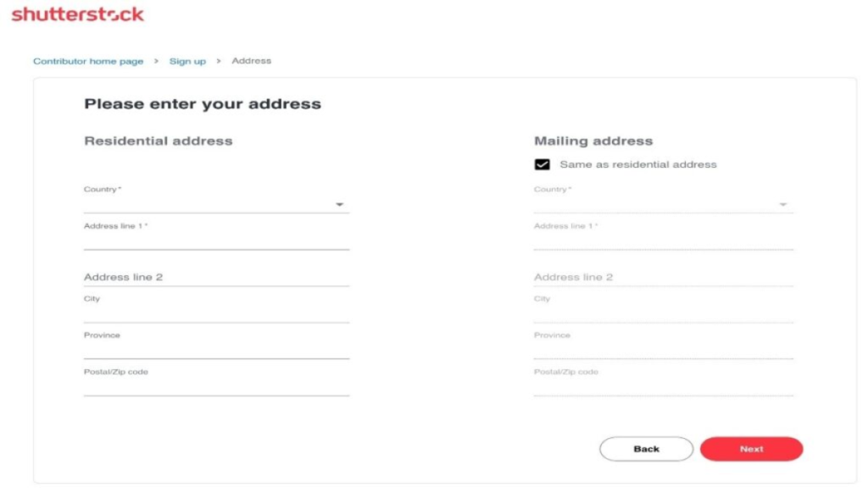Click the Sign up breadcrumb link

(187, 60)
